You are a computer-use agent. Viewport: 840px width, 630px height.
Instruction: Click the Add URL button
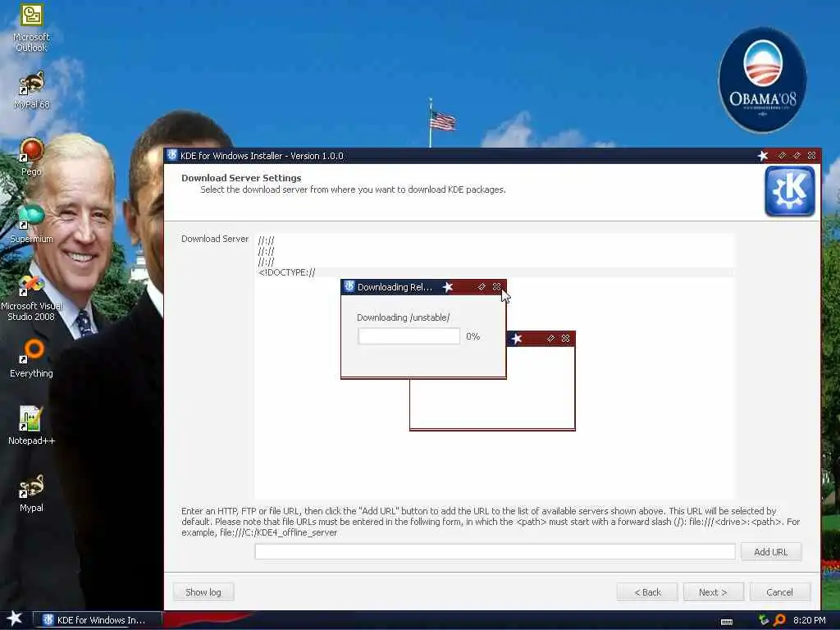point(771,552)
